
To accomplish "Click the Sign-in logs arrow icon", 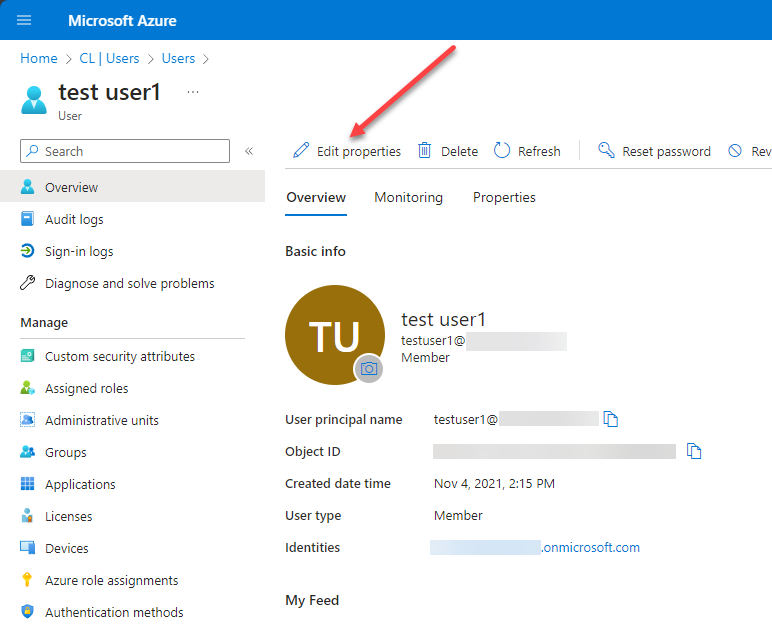I will (x=28, y=251).
